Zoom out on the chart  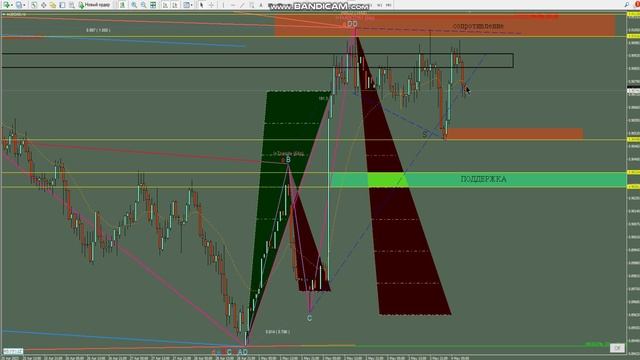pos(143,5)
